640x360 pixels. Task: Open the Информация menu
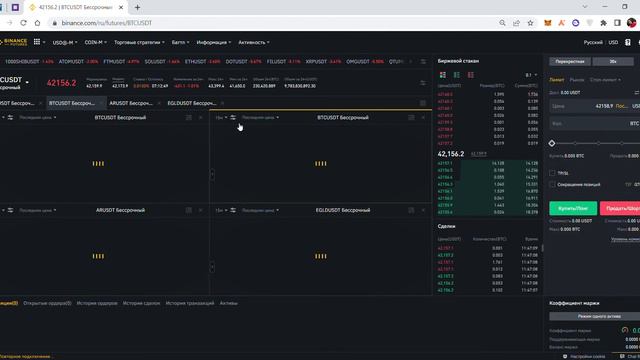213,42
